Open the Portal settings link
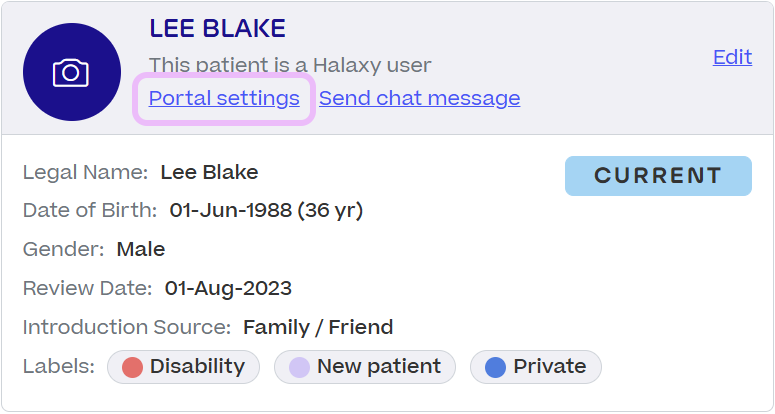The width and height of the screenshot is (775, 414). (224, 98)
